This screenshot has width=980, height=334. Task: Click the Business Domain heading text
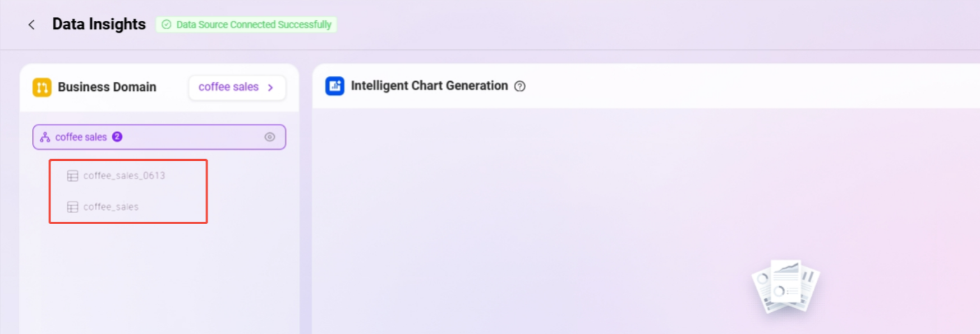(107, 87)
